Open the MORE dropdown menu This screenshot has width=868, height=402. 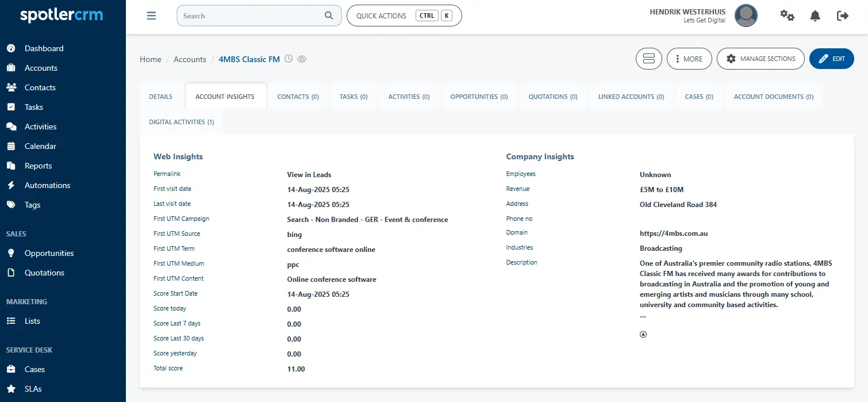click(x=689, y=58)
